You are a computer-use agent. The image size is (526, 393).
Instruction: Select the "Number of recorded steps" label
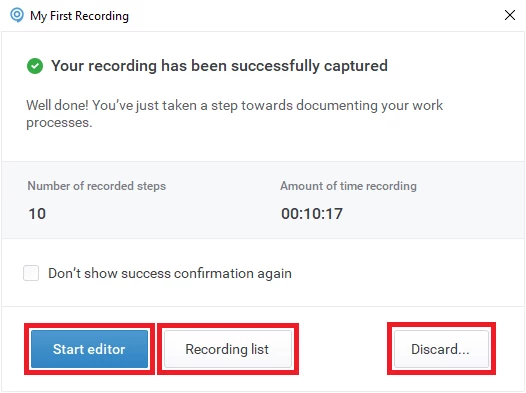97,186
